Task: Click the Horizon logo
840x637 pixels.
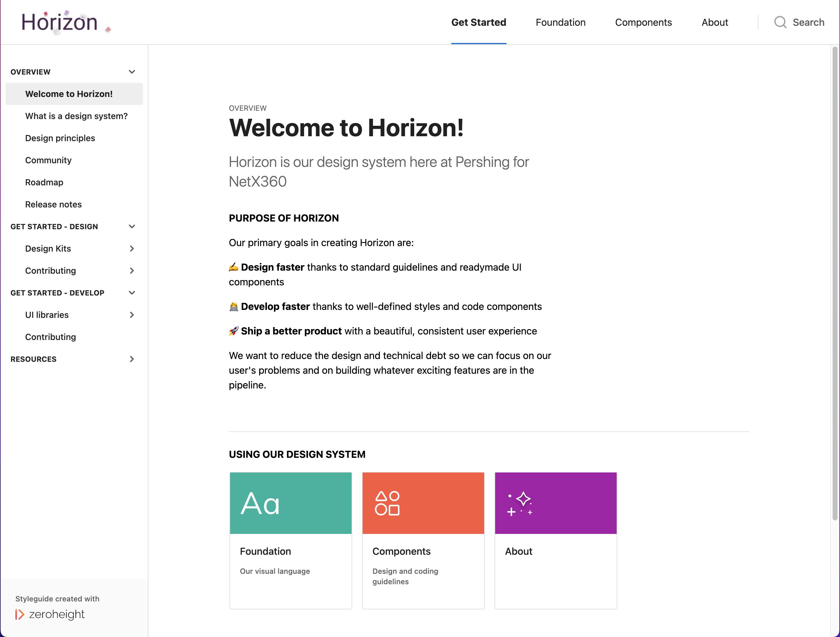Action: click(x=66, y=22)
